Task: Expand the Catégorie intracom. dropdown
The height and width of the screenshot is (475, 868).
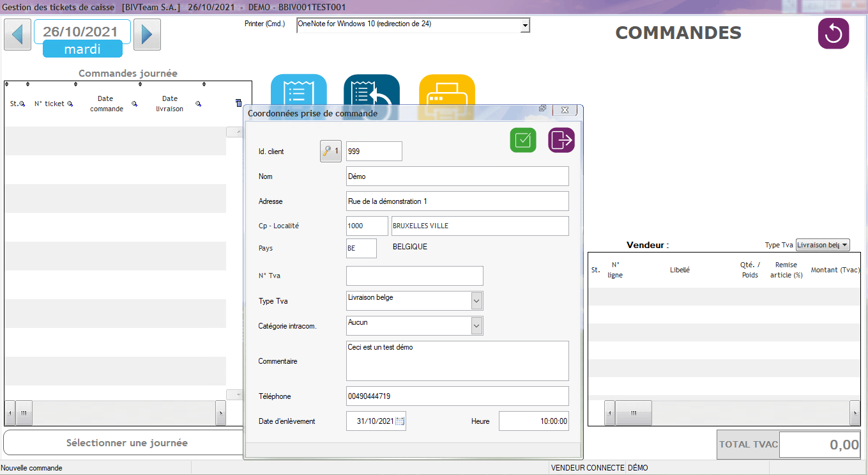Action: tap(476, 325)
